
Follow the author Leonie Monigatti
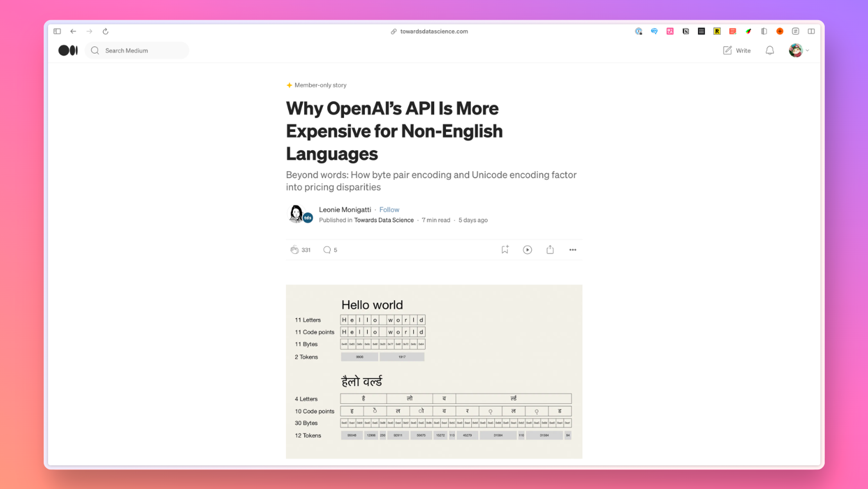[389, 209]
